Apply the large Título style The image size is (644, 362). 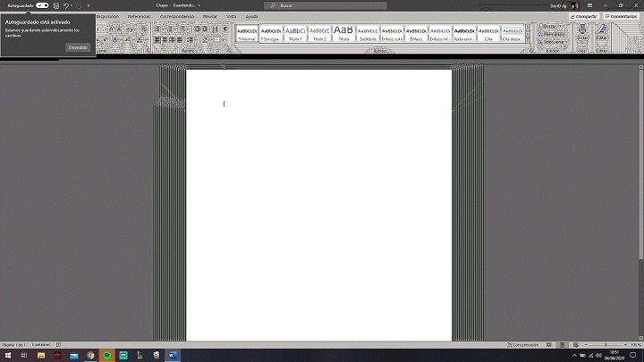pyautogui.click(x=343, y=33)
